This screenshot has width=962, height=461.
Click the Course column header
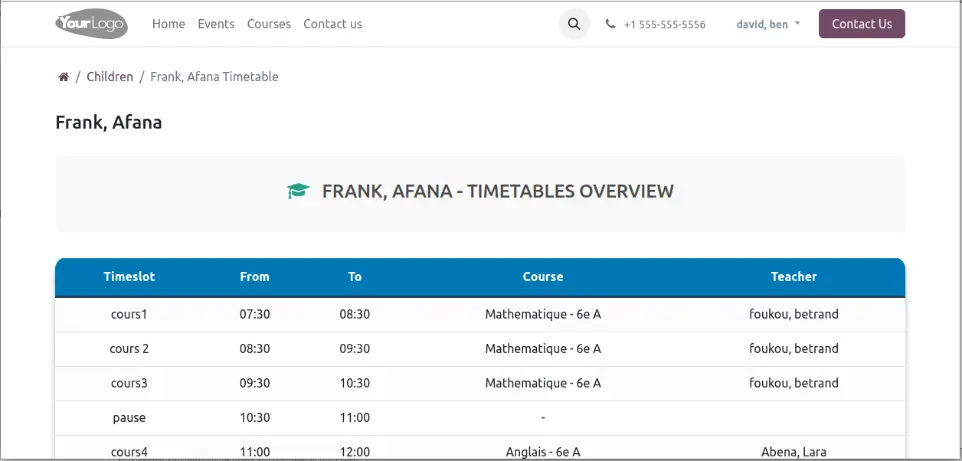542,277
